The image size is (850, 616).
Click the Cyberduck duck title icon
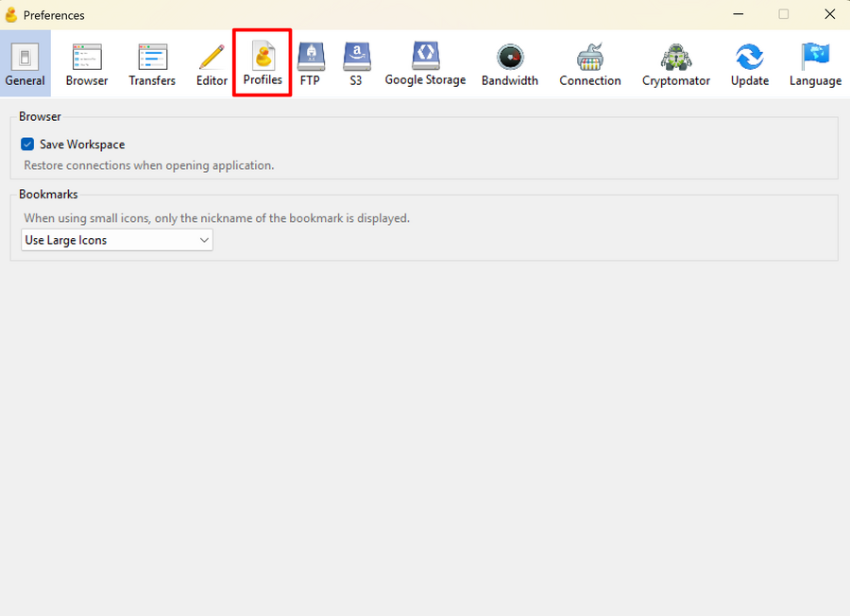coord(10,14)
